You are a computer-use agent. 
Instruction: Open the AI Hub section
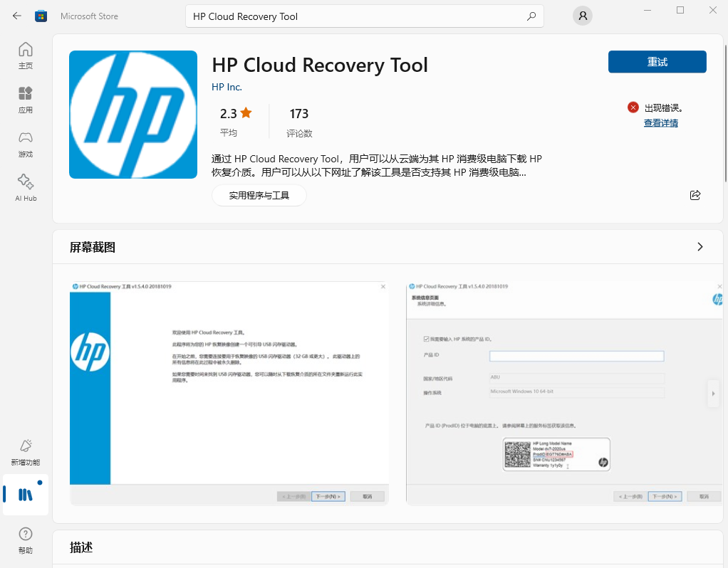(x=25, y=187)
